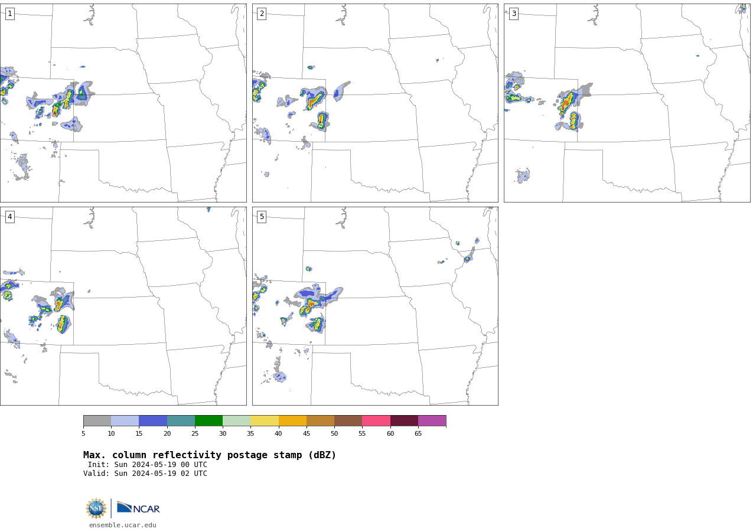Click the Max. column reflectivity title

click(210, 455)
